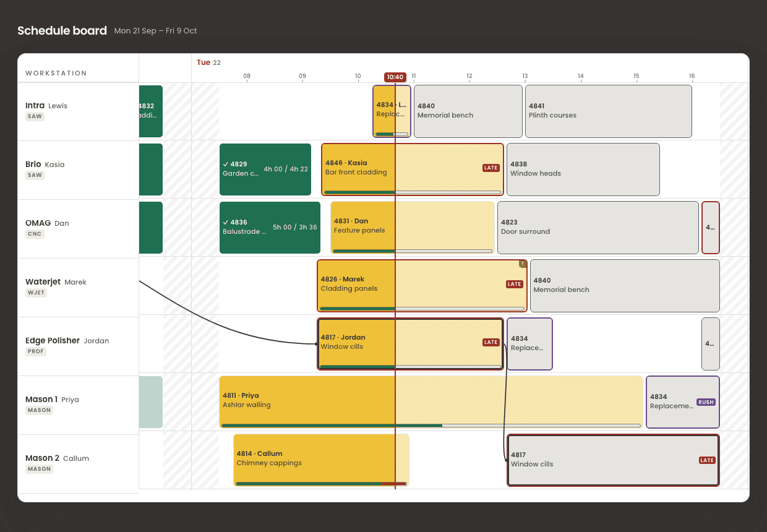The image size is (767, 532).
Task: Open the 4841 Plinth courses job
Action: [609, 111]
